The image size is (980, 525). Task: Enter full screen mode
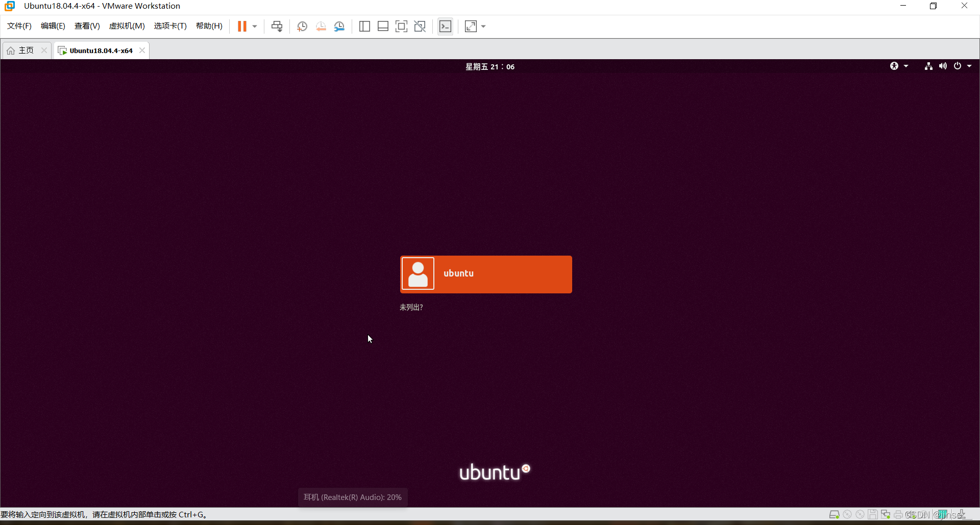pyautogui.click(x=401, y=26)
